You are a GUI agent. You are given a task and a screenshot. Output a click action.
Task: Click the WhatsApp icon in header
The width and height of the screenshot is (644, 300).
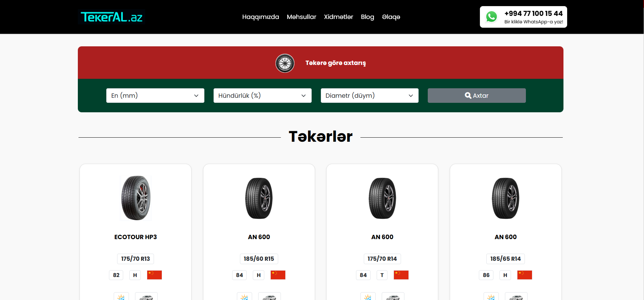491,17
